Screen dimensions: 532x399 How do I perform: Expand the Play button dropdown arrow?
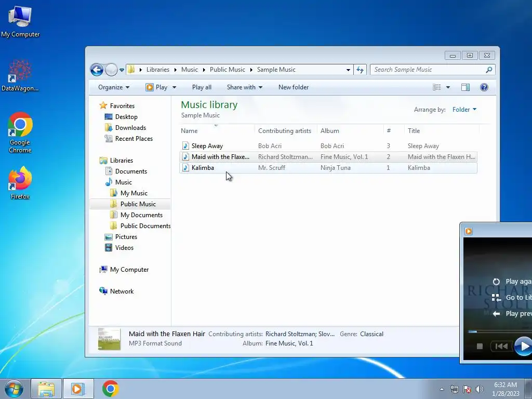[x=174, y=87]
